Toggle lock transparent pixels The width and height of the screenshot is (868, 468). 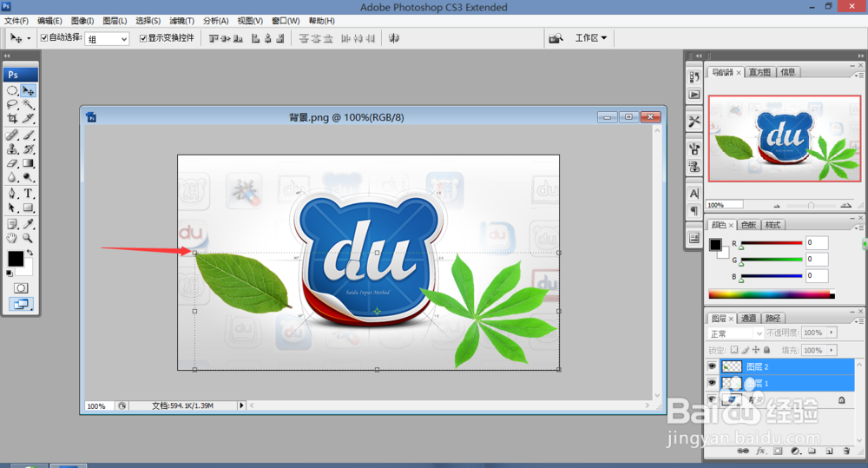pos(734,350)
